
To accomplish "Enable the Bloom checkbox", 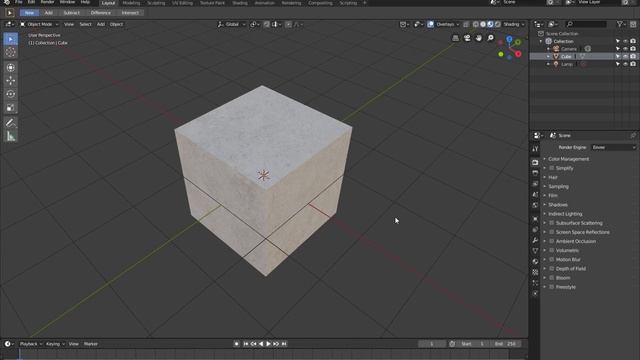I will click(551, 278).
